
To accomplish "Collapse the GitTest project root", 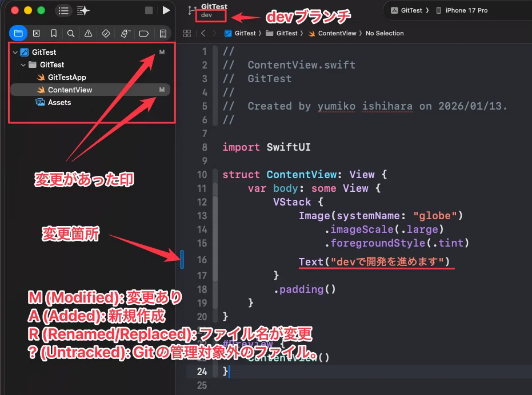I will [x=15, y=53].
